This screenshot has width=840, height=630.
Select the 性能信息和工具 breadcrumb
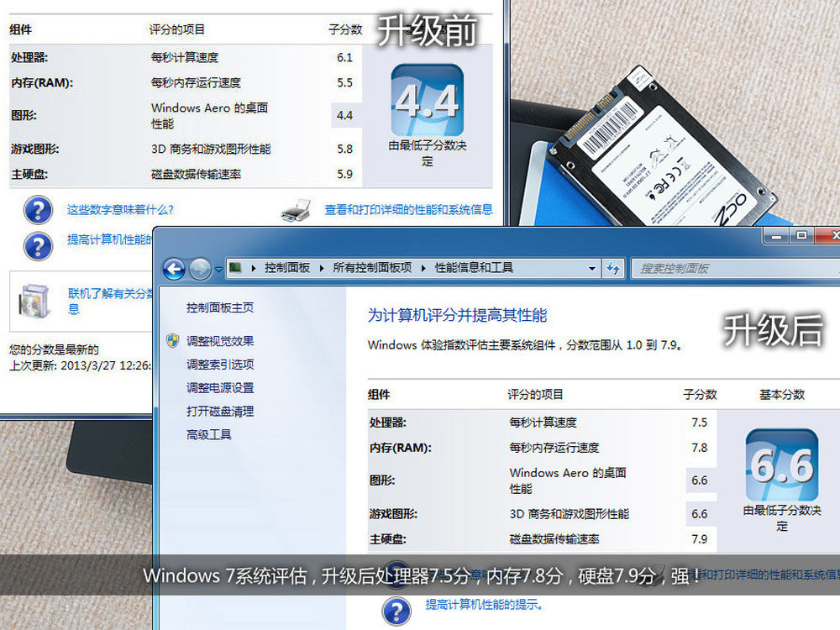click(x=474, y=268)
